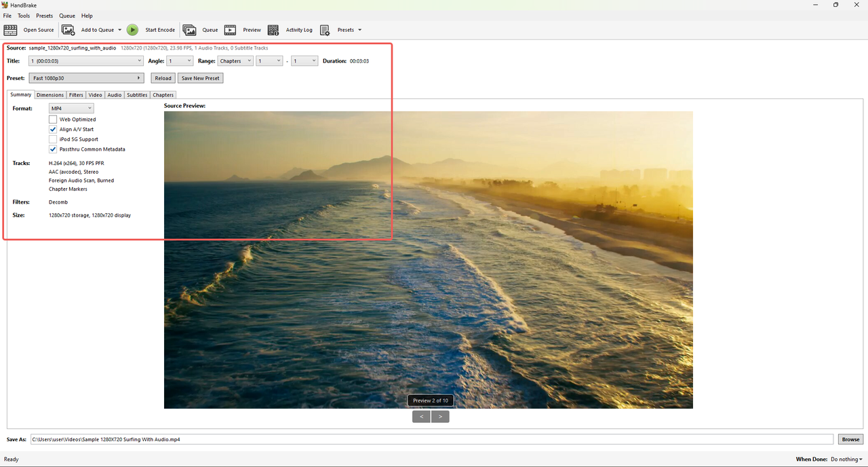The width and height of the screenshot is (868, 467).
Task: Switch to the Dimensions tab
Action: [50, 95]
